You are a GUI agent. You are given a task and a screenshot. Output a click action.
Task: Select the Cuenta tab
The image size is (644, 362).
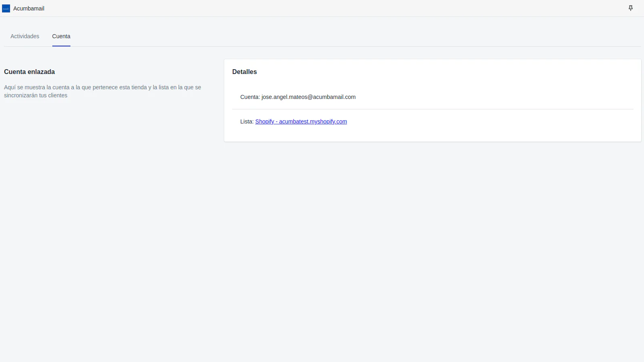61,36
